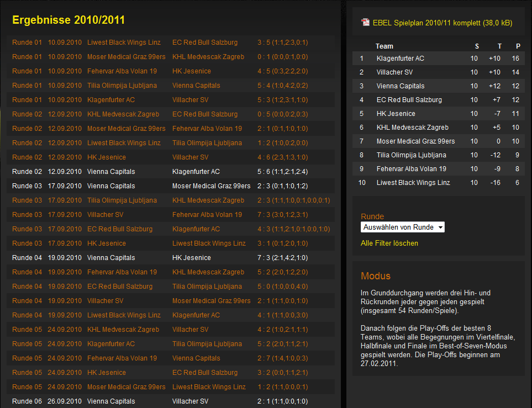The image size is (532, 408).
Task: Click the T column header in standings
Action: coord(499,46)
